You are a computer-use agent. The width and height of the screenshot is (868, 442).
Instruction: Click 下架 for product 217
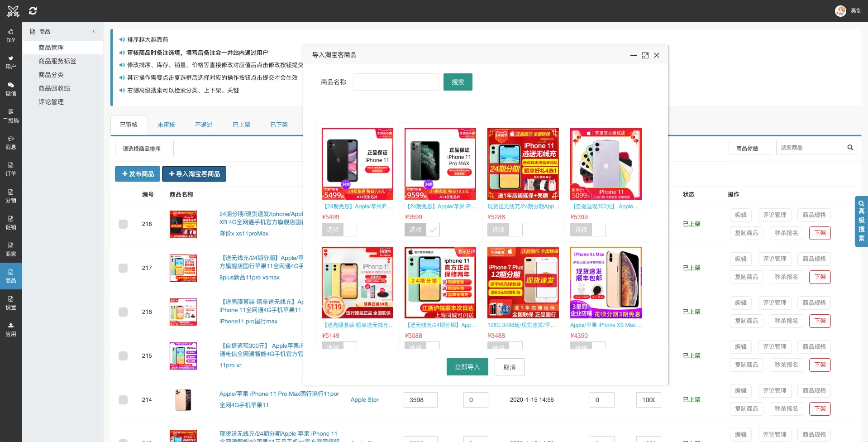pos(820,277)
